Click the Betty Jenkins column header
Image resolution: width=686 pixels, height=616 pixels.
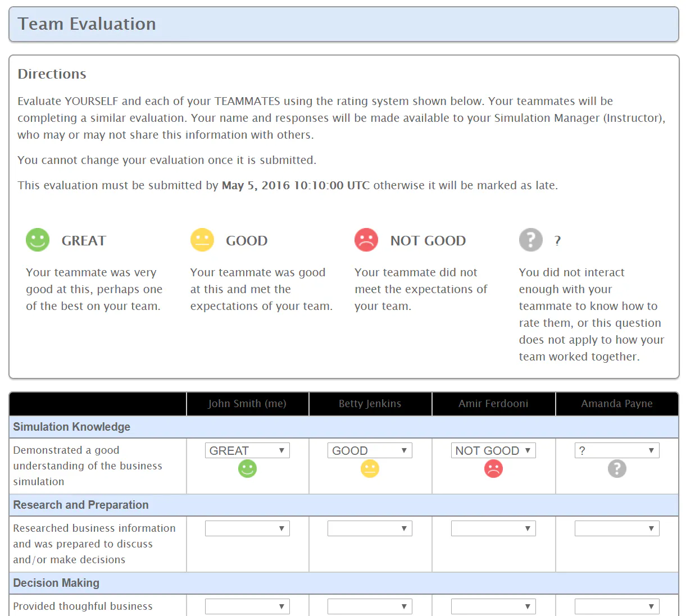tap(370, 404)
